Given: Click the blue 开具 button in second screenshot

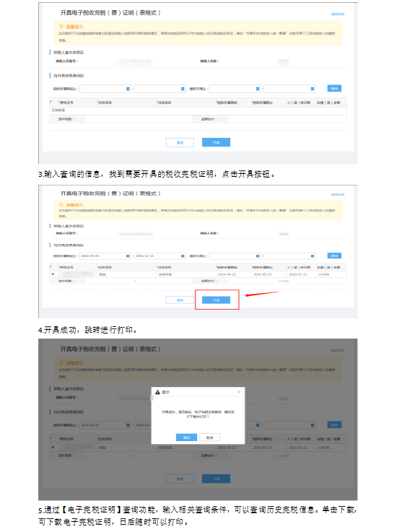Looking at the screenshot, I should pyautogui.click(x=216, y=300).
